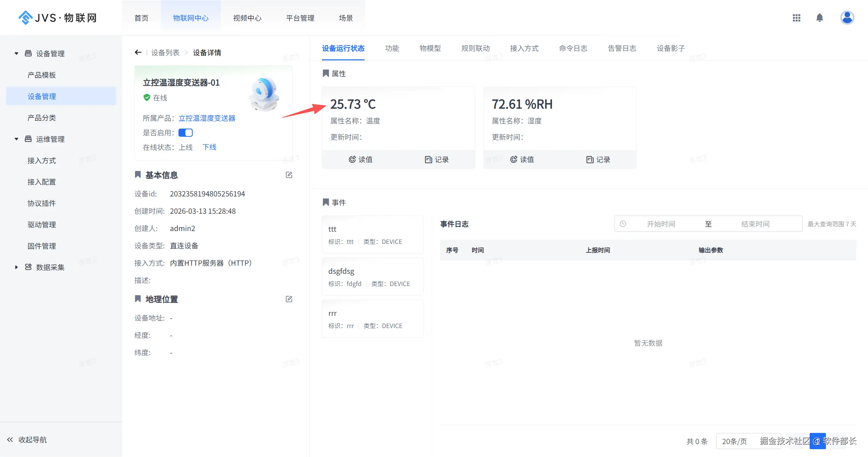Switch to the 告警日志 tab

click(x=622, y=48)
